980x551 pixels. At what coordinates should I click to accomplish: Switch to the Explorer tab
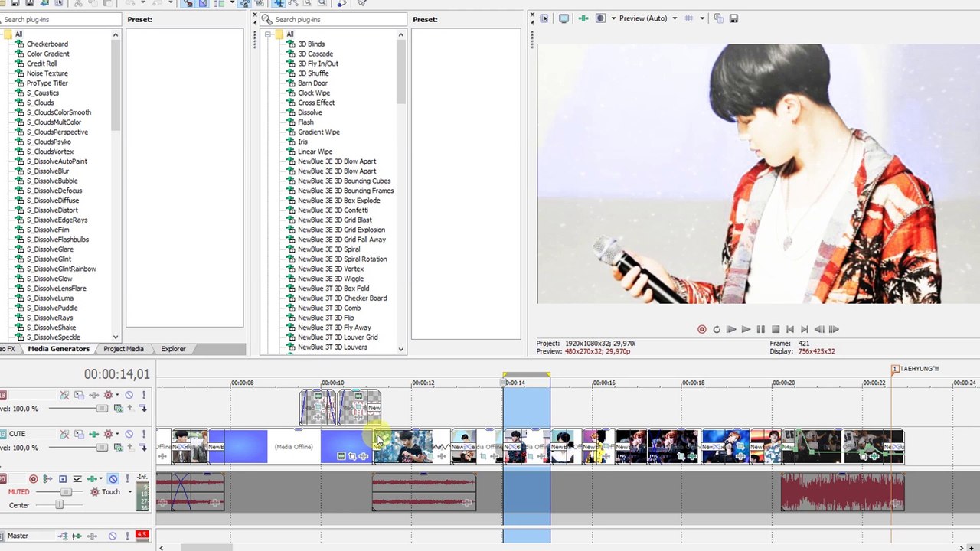pos(173,349)
